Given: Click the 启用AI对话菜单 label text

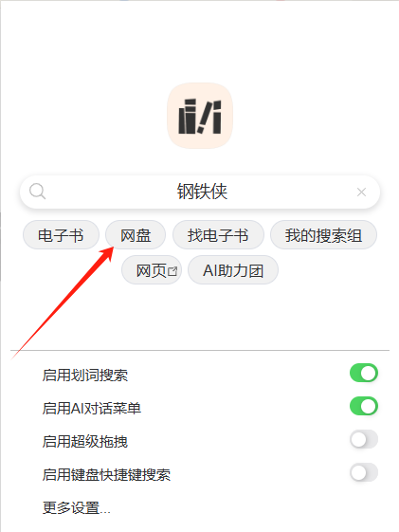Looking at the screenshot, I should click(92, 408).
